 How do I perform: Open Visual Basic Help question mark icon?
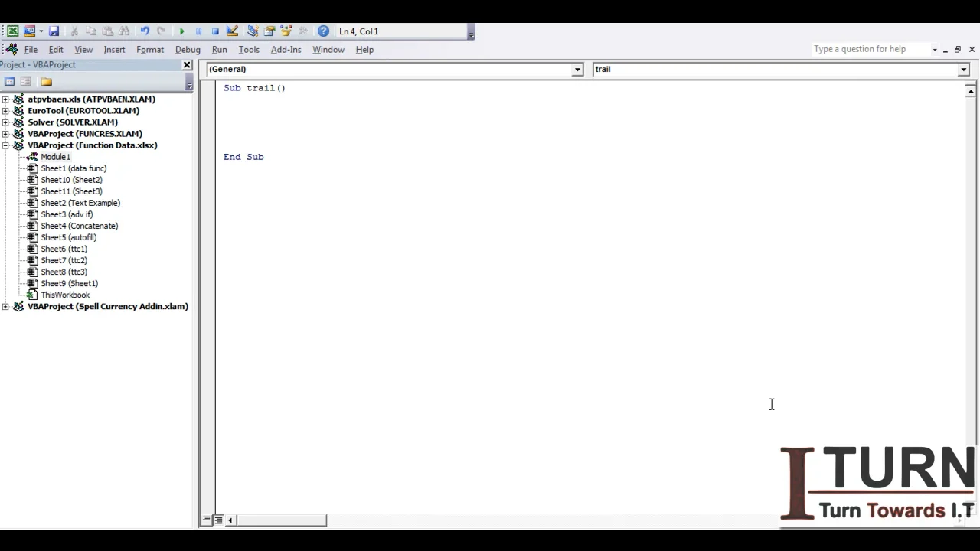pyautogui.click(x=323, y=31)
